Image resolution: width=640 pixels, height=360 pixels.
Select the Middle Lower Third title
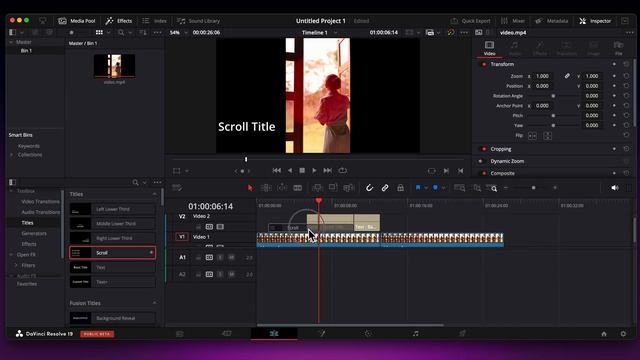(113, 224)
